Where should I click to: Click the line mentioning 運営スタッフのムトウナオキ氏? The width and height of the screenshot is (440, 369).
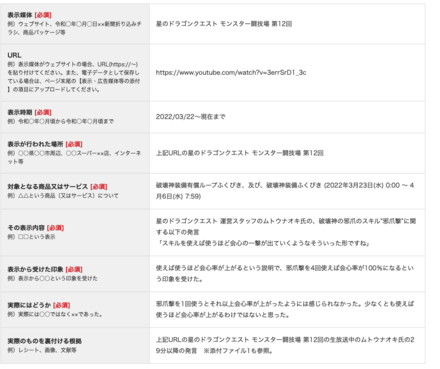pyautogui.click(x=286, y=226)
